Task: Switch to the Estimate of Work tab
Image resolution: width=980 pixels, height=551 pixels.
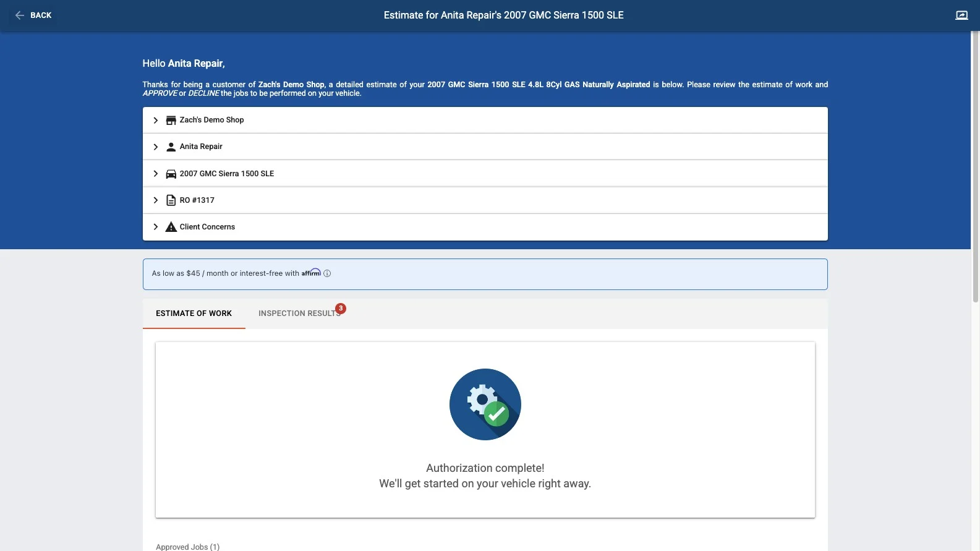Action: (x=194, y=314)
